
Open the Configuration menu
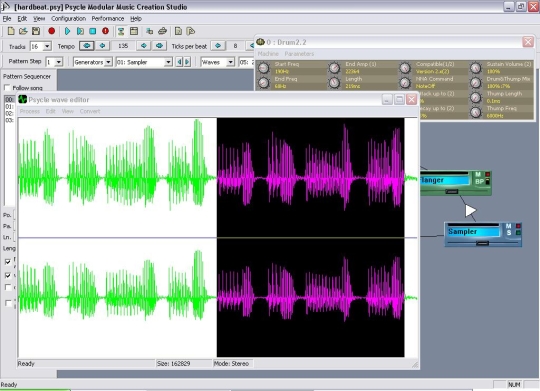(x=68, y=19)
